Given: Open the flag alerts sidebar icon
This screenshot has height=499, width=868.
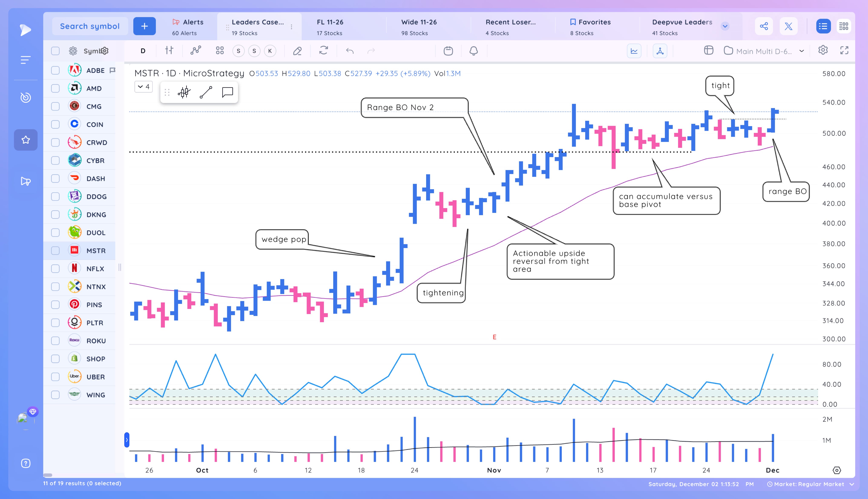Looking at the screenshot, I should point(26,181).
